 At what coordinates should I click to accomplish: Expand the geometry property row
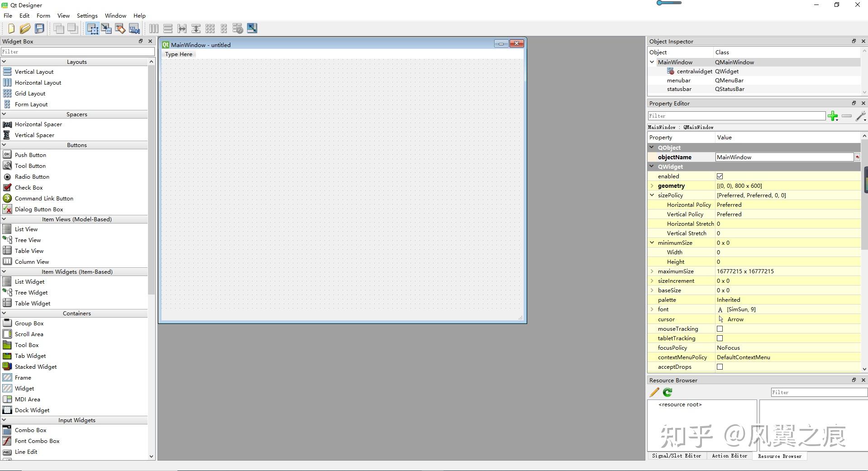click(x=652, y=186)
